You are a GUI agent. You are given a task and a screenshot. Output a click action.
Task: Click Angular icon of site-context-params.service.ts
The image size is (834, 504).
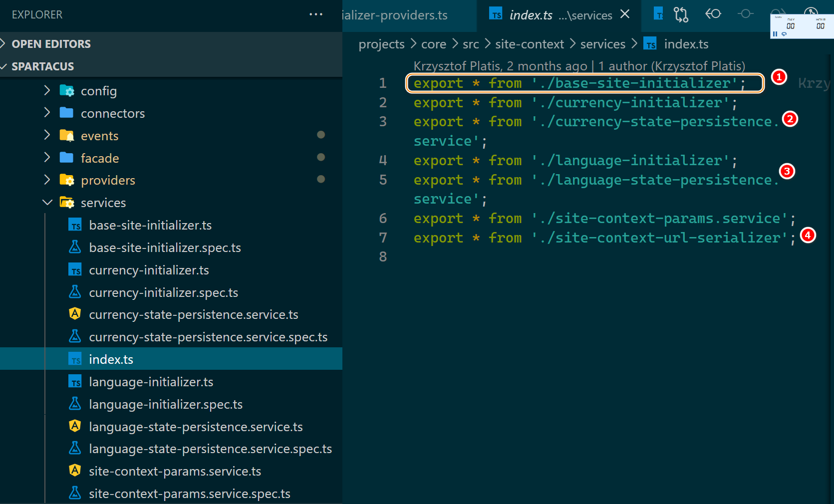(75, 471)
